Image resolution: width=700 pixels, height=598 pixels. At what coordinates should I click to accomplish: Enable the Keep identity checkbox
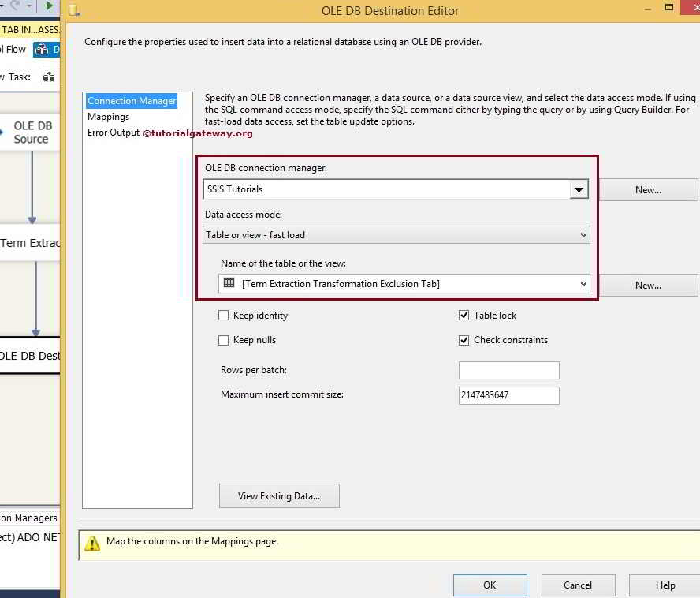point(225,315)
